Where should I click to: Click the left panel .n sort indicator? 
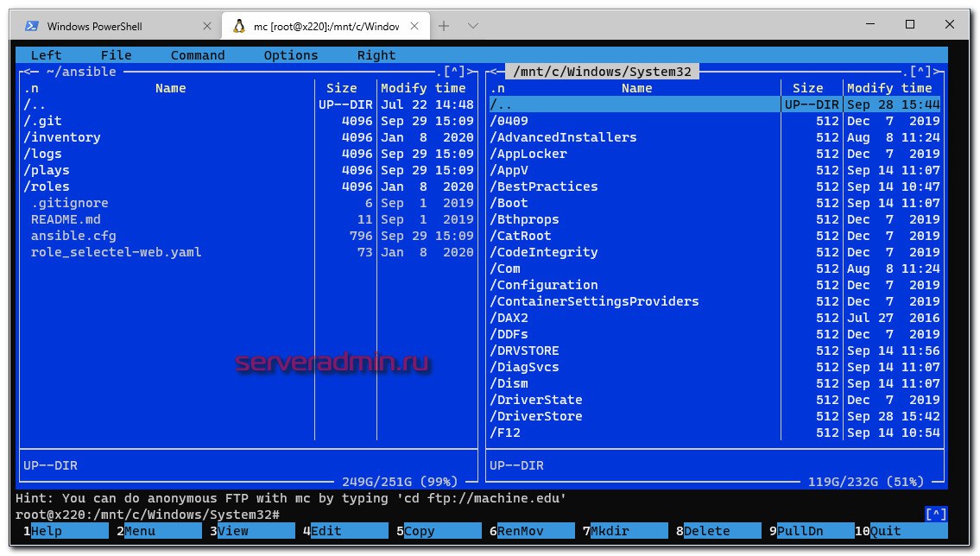31,88
